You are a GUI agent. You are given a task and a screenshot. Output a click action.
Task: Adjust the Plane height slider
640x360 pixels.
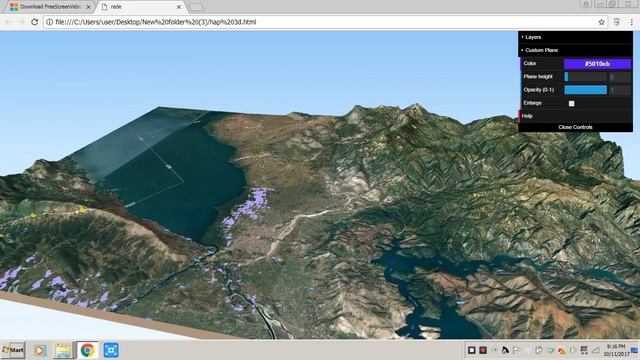click(585, 77)
